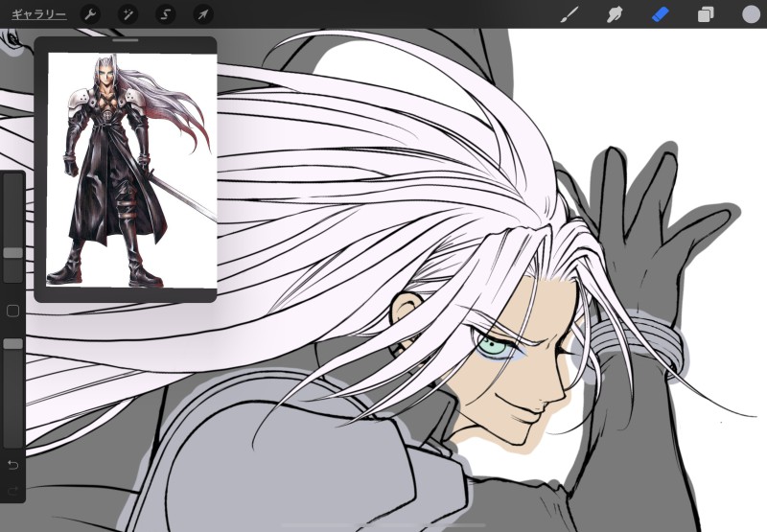Select the Brush tool
This screenshot has height=532, width=767.
click(x=569, y=14)
